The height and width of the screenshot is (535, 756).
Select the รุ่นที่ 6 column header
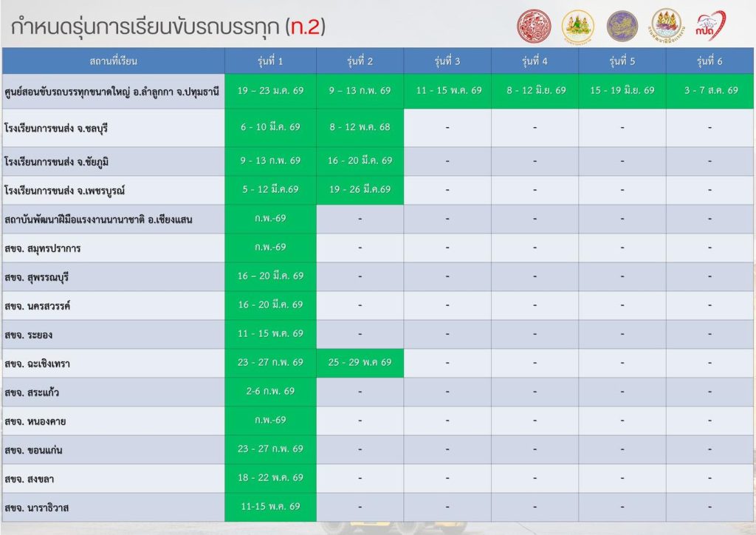[x=709, y=61]
